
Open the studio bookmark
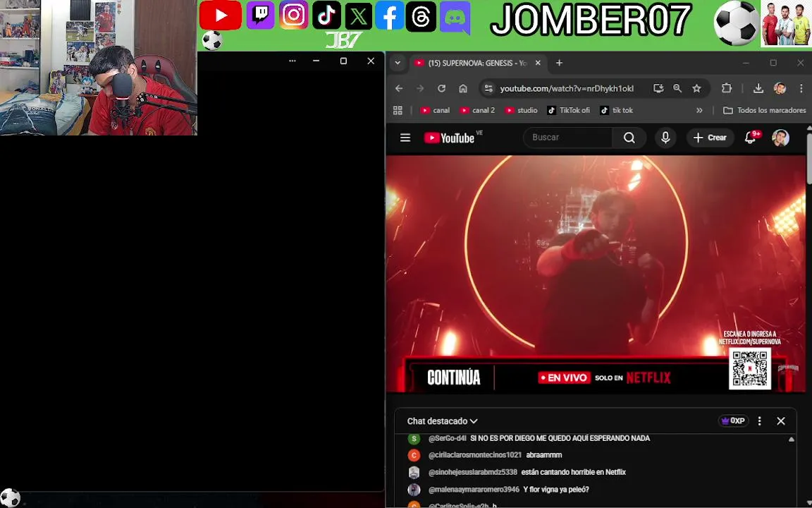click(522, 110)
